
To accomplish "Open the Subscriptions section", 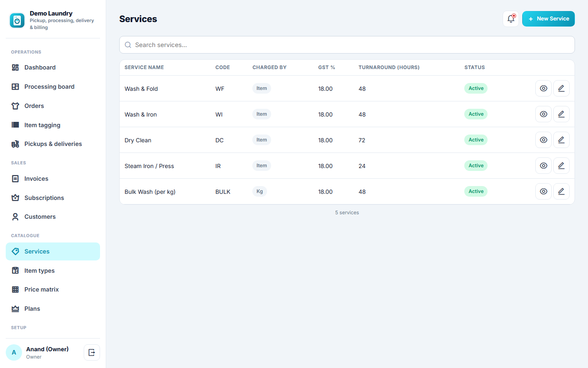I will (53, 198).
